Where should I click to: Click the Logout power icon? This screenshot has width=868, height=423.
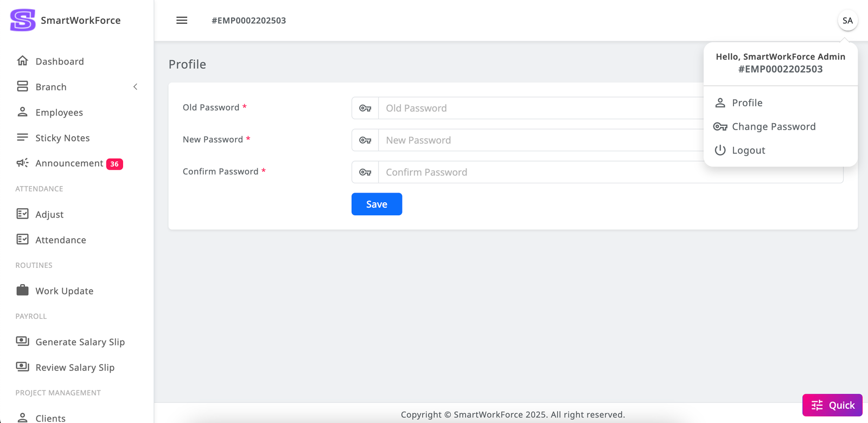(720, 150)
